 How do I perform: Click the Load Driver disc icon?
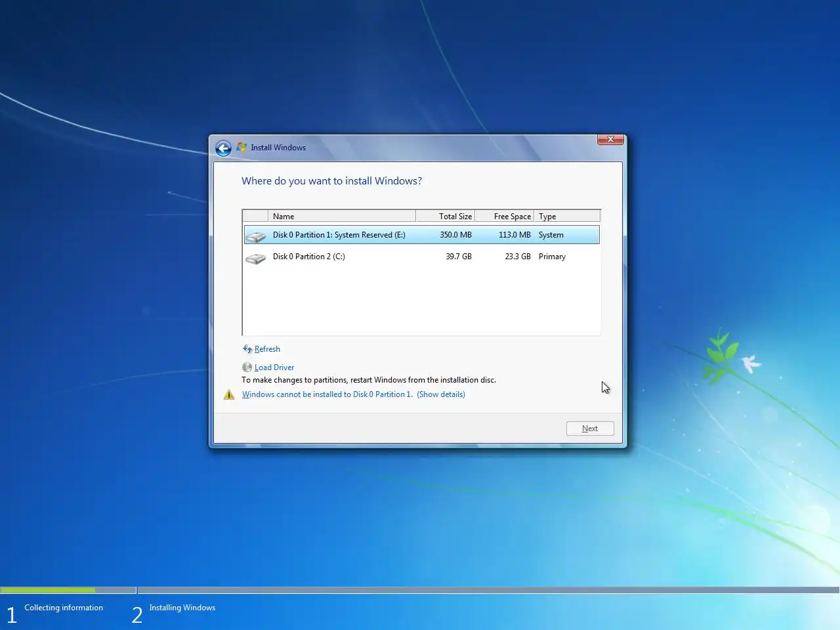247,367
